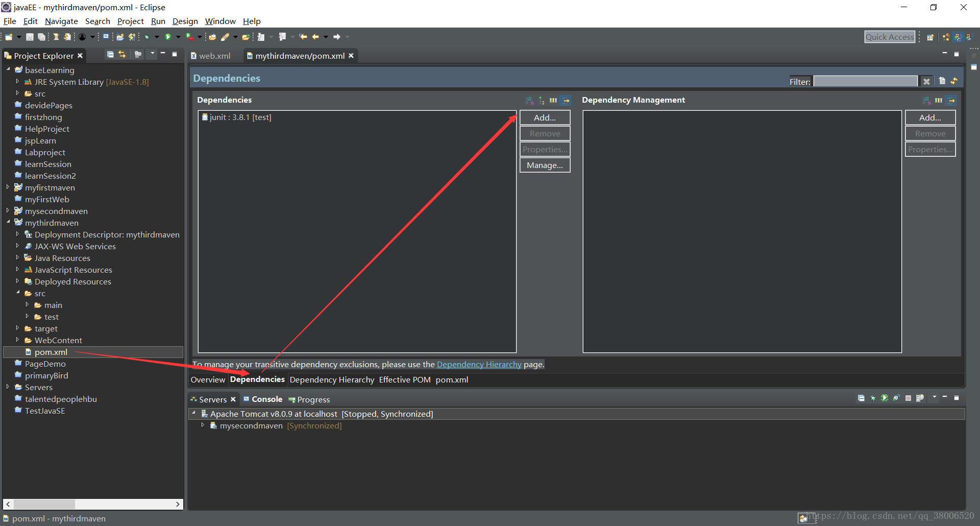
Task: Open the Dependency Hierarchy link
Action: pyautogui.click(x=479, y=364)
